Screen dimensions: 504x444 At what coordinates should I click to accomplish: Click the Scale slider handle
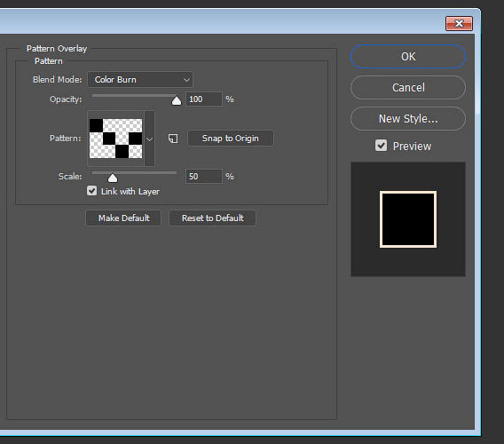tap(113, 178)
